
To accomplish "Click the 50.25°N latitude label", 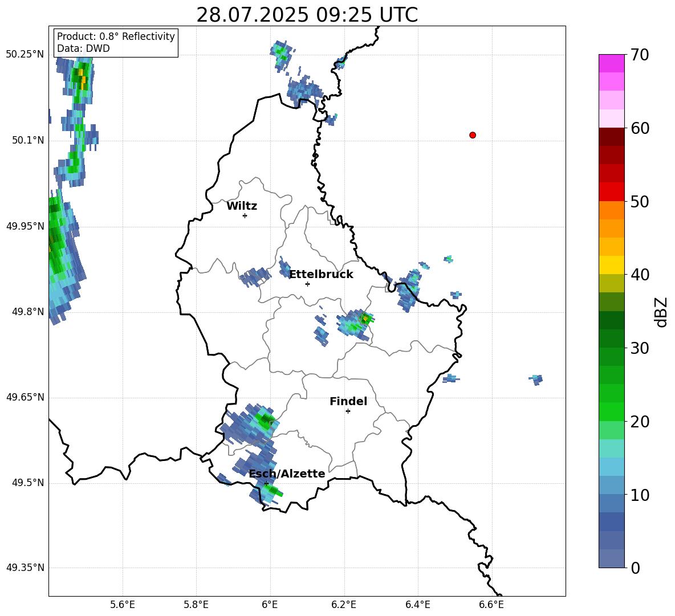I will pyautogui.click(x=25, y=55).
